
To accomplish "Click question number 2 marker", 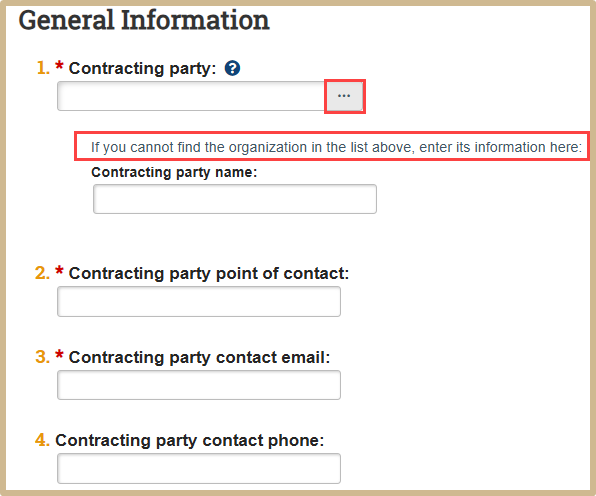I will click(42, 273).
